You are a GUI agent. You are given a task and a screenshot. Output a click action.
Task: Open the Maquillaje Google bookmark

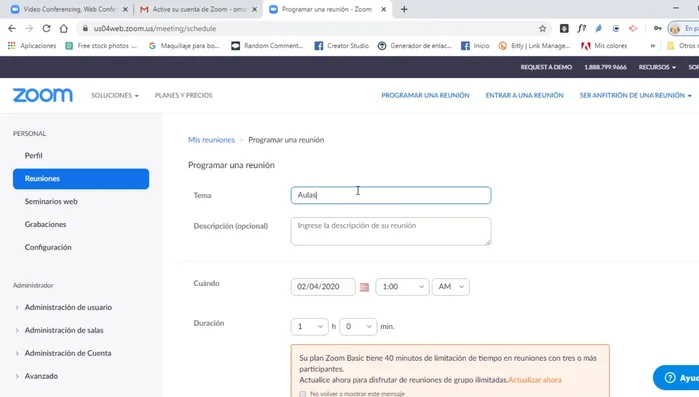(x=184, y=46)
